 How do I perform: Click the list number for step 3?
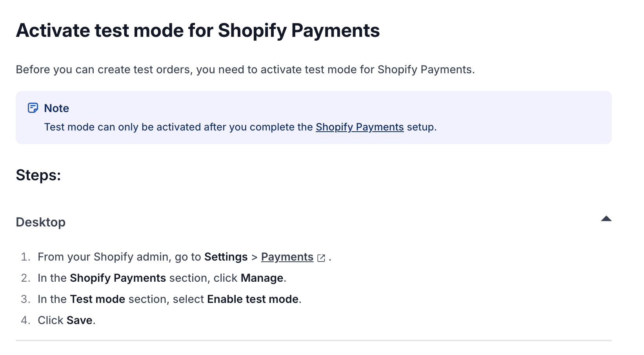click(x=25, y=299)
